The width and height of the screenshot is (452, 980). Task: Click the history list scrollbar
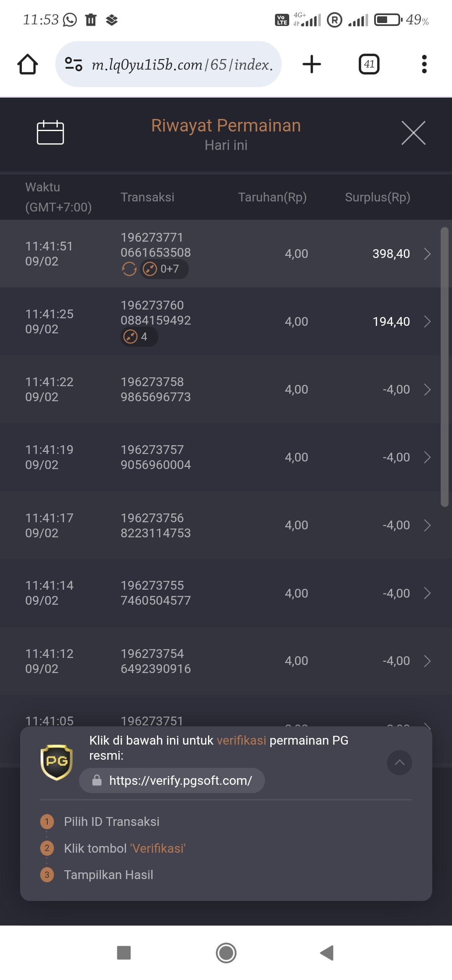[444, 367]
